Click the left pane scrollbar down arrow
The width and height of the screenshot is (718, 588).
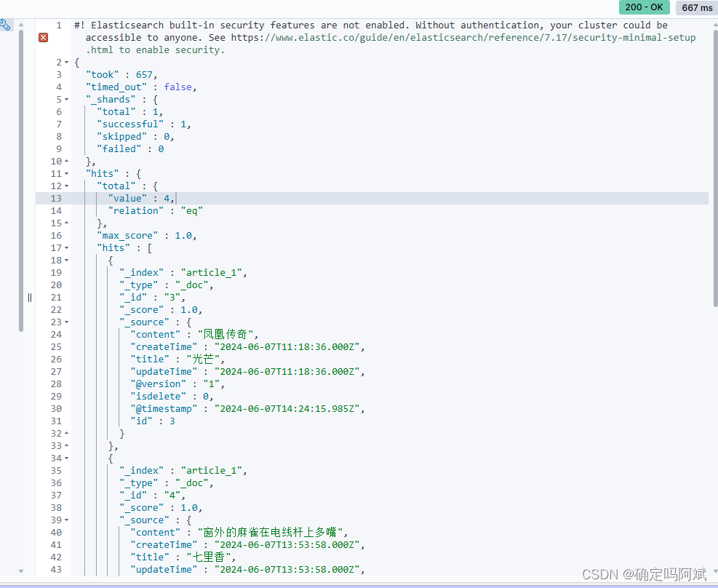coord(21,571)
